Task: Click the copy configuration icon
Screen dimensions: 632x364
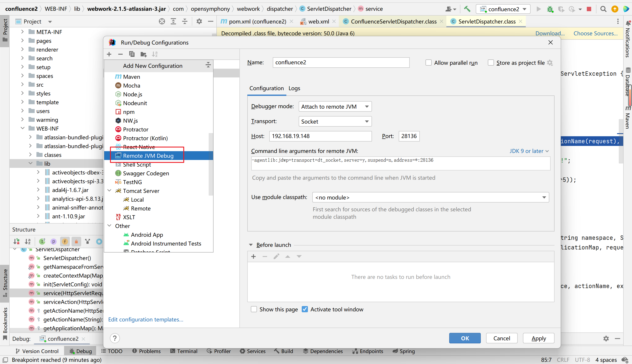Action: (x=132, y=54)
